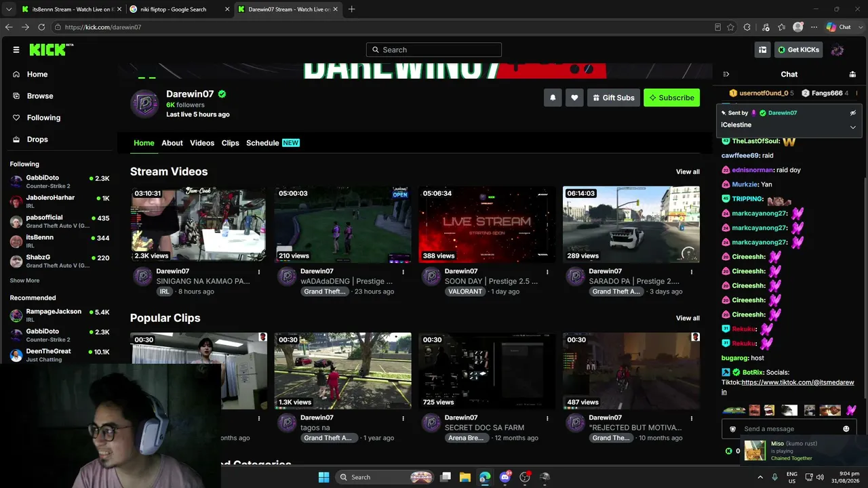Open chat viewers list icon
868x488 pixels.
852,74
